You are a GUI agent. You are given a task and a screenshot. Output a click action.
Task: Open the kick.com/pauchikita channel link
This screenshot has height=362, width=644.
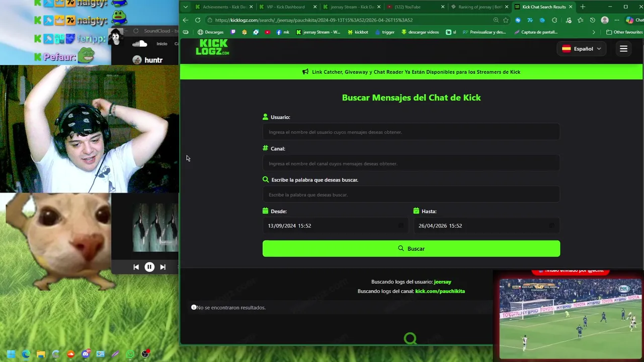tap(440, 291)
